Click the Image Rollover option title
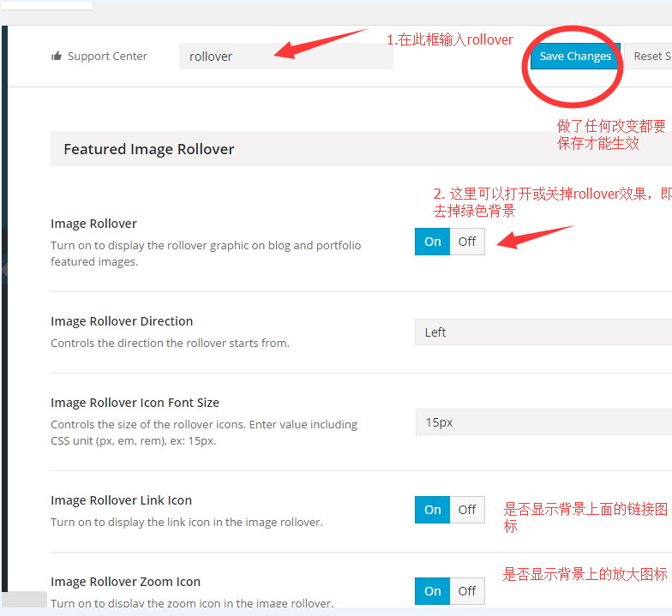Viewport: 672px width, 616px height. (93, 224)
